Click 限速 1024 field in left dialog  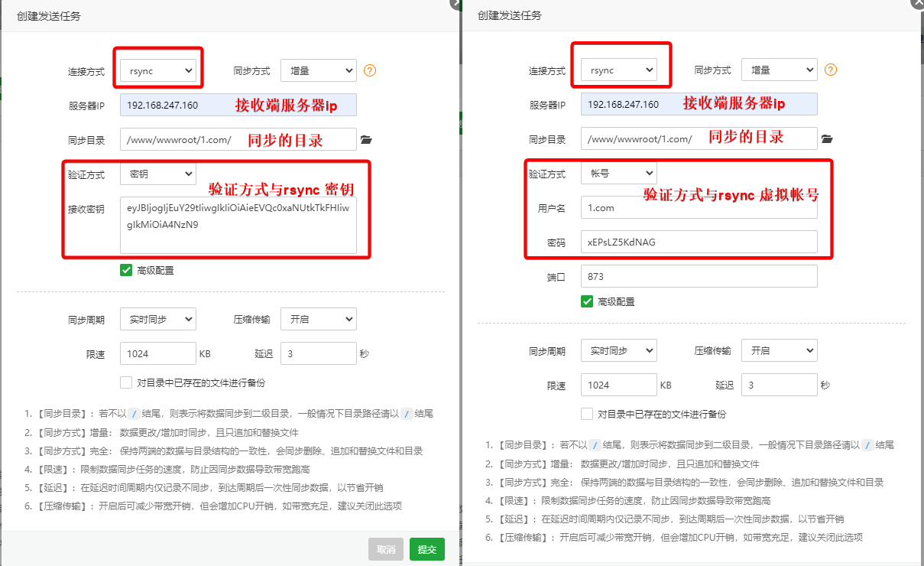tap(158, 353)
